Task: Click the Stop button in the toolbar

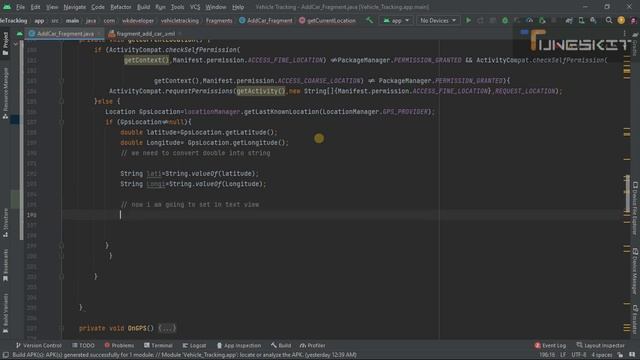Action: click(554, 20)
